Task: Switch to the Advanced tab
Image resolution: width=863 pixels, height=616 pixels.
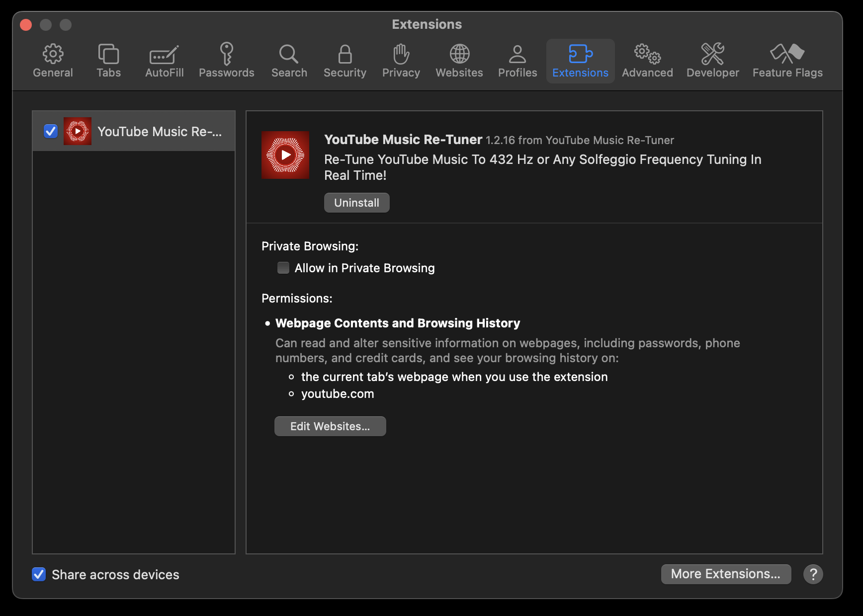Action: pos(647,61)
